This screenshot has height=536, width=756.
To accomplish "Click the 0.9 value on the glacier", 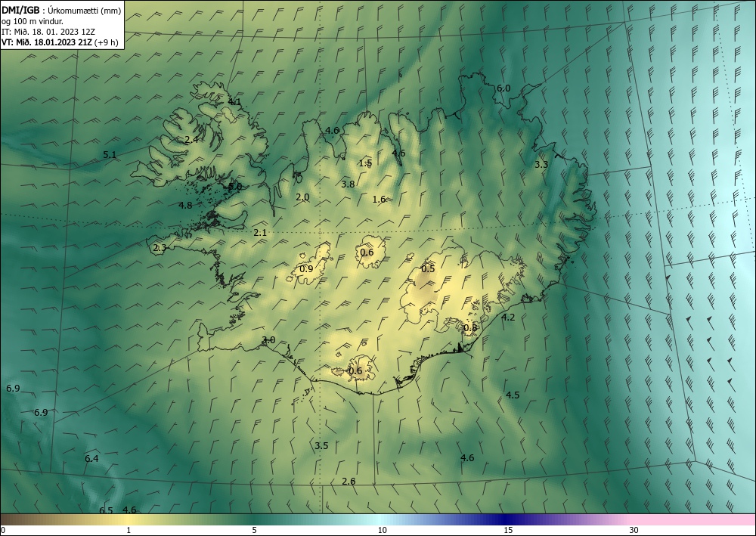I will click(x=306, y=269).
